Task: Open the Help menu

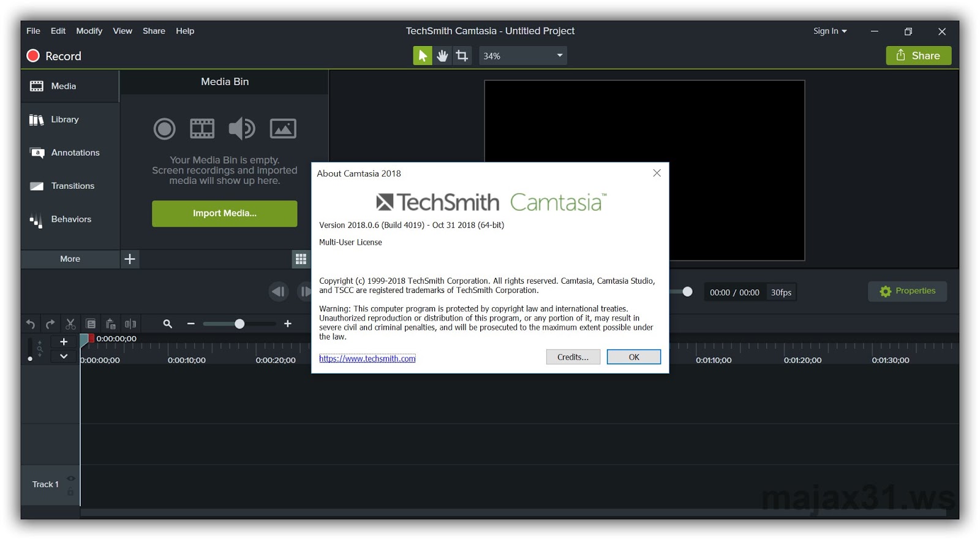Action: (185, 31)
